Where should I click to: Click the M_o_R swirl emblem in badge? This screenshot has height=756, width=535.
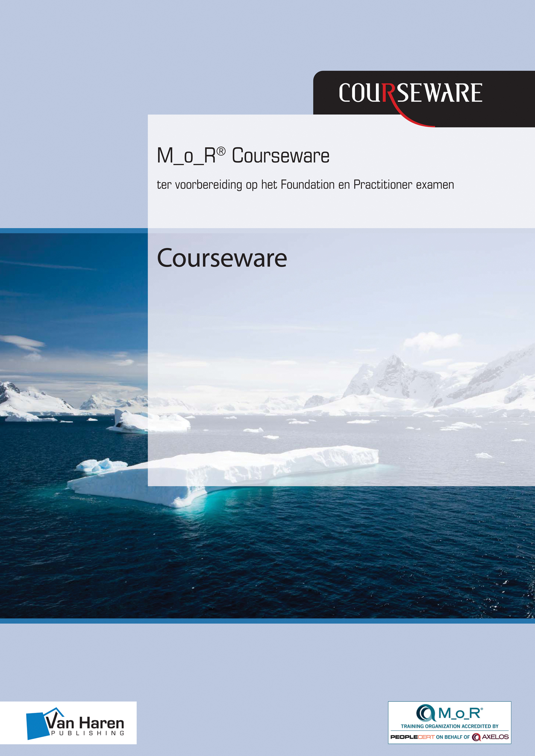click(425, 713)
